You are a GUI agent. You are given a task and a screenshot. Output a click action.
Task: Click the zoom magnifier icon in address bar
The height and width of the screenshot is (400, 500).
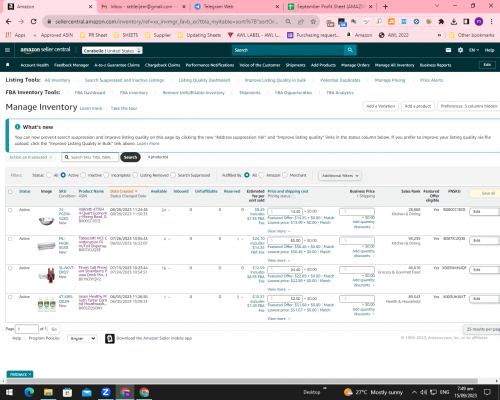(288, 22)
